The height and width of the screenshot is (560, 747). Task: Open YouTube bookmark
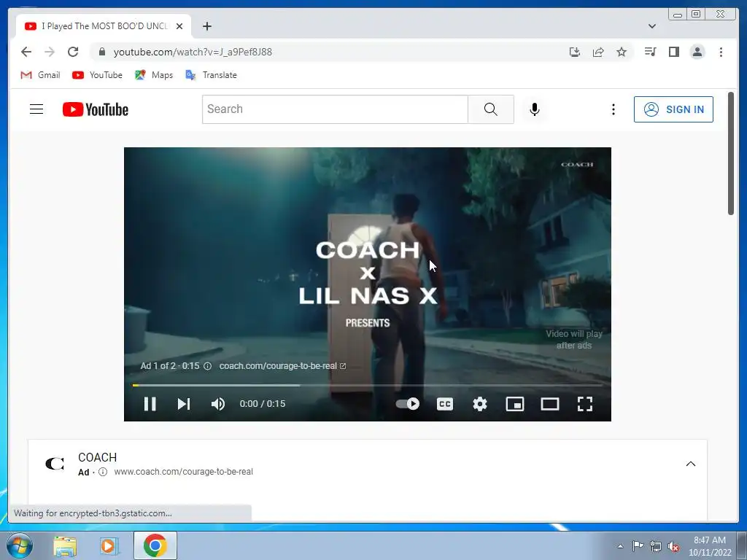click(97, 75)
